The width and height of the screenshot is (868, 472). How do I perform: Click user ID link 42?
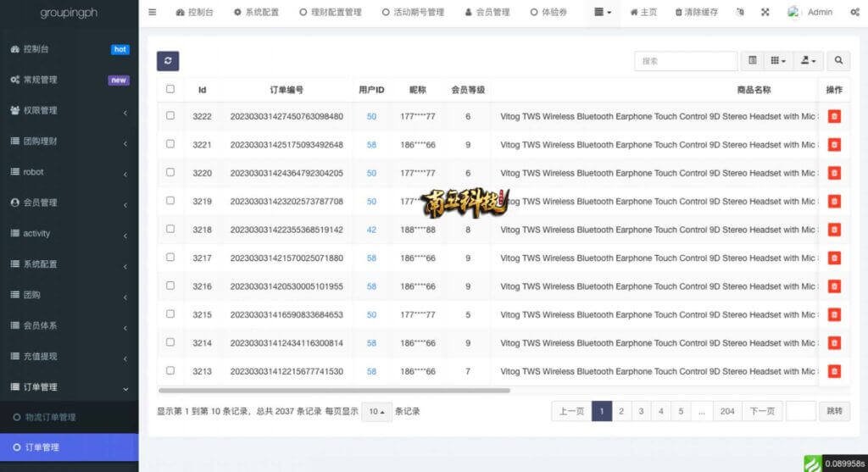[371, 230]
